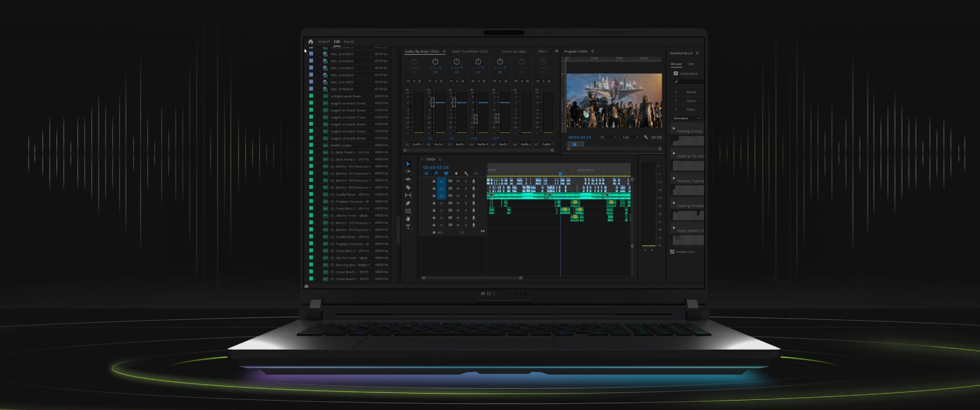Select the Ripple Edit tool
Image resolution: width=980 pixels, height=410 pixels.
pyautogui.click(x=408, y=179)
